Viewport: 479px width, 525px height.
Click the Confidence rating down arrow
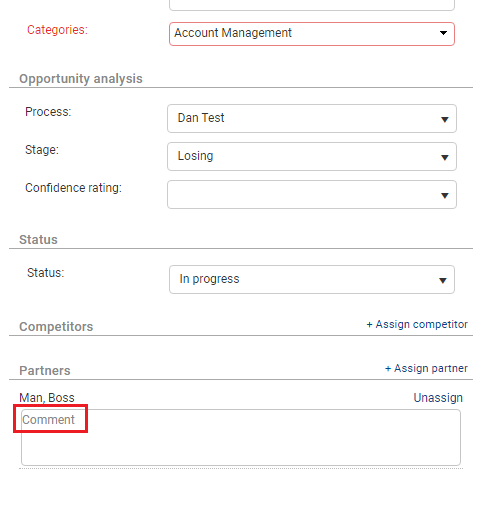[x=445, y=195]
